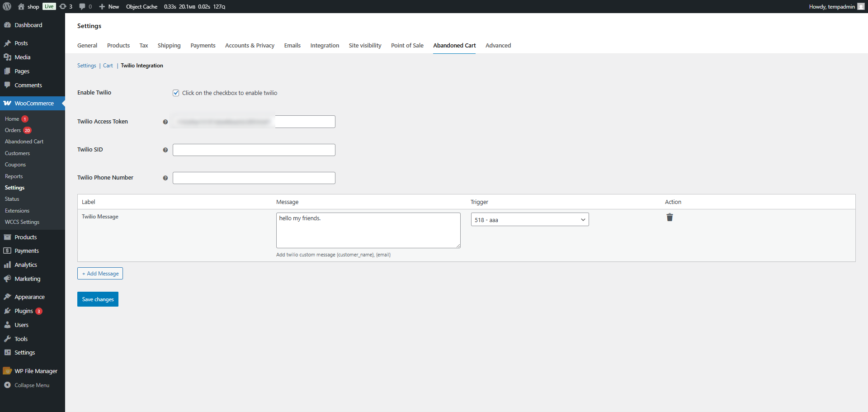Open Dashboard sidebar icon

pos(7,25)
